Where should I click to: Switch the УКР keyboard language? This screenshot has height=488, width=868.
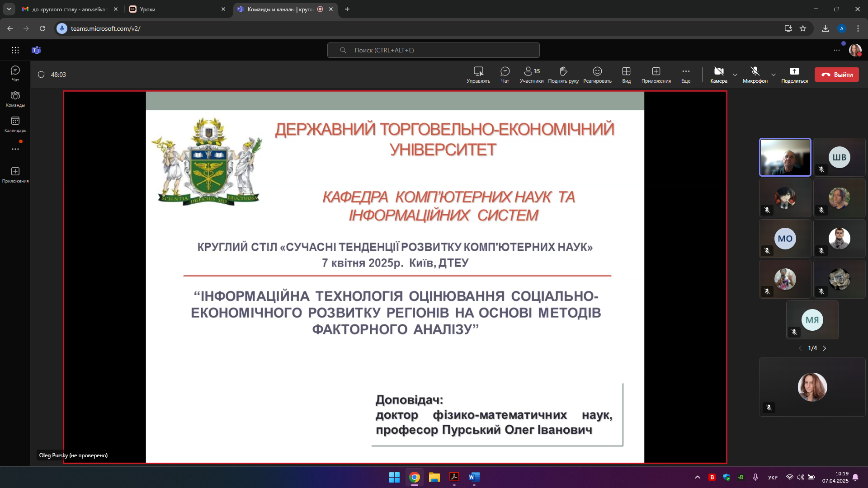[x=773, y=477]
